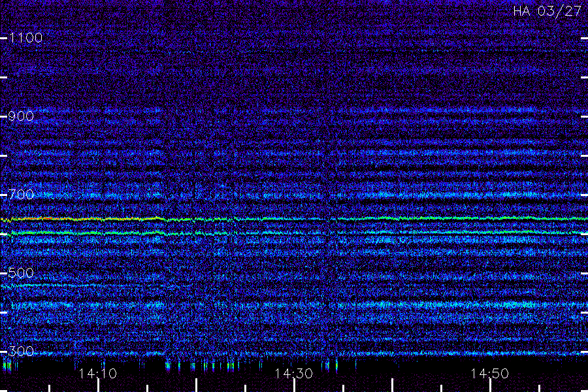Screen dimensions: 588x392
Task: Click the HA 03/27 date label
Action: pyautogui.click(x=547, y=11)
